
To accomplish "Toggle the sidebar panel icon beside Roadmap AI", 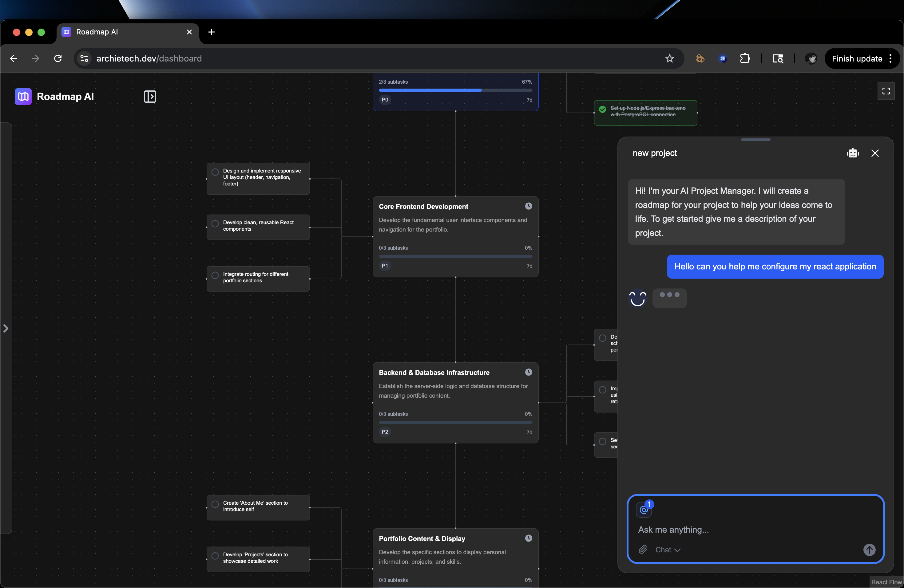I will [x=150, y=97].
